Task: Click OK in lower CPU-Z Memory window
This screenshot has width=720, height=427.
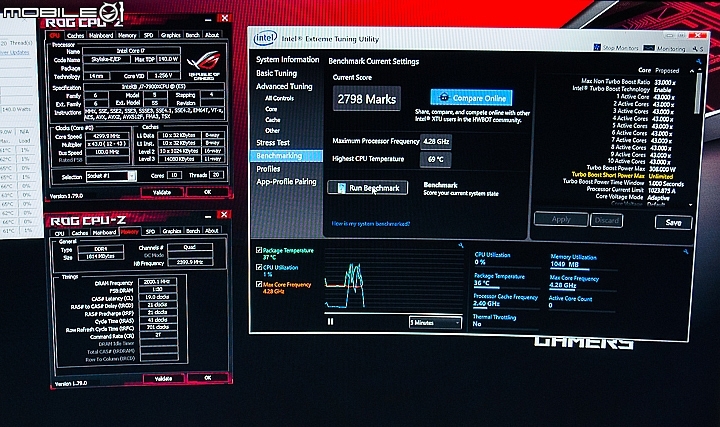Action: (x=208, y=377)
